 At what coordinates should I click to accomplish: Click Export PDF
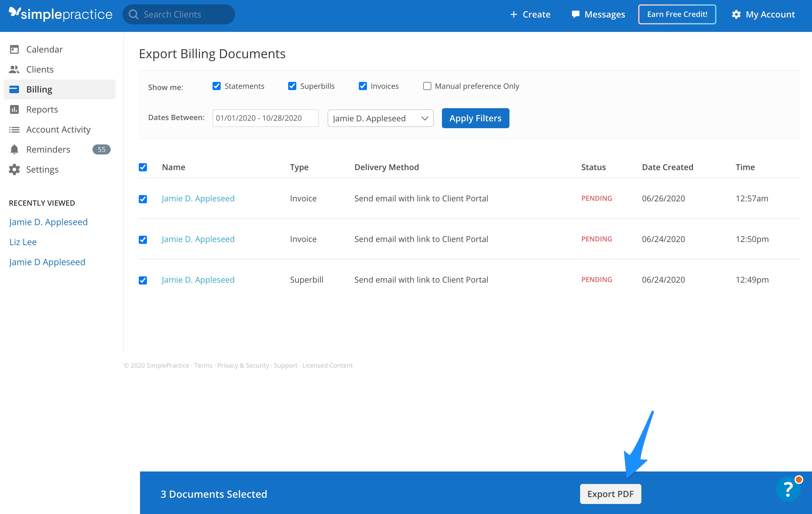(x=610, y=494)
